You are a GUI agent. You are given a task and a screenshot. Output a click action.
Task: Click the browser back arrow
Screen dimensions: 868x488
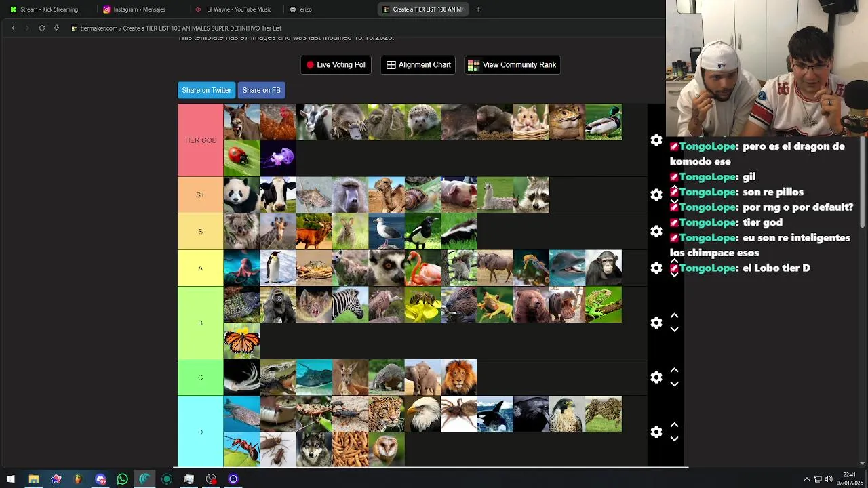[13, 28]
